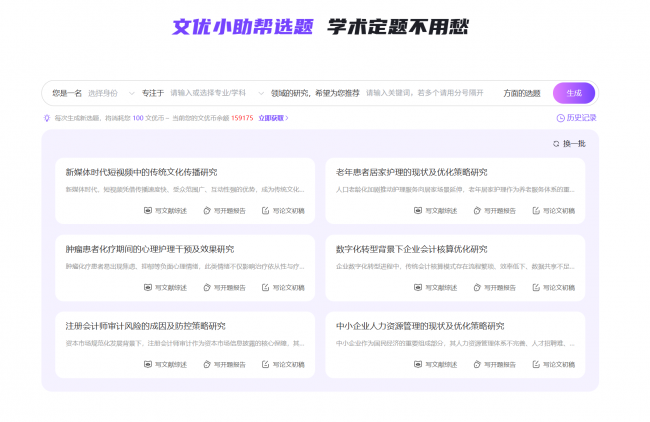
Task: Select topic 中小企业人力资源管理的现状及优化策略研究
Action: click(x=420, y=326)
